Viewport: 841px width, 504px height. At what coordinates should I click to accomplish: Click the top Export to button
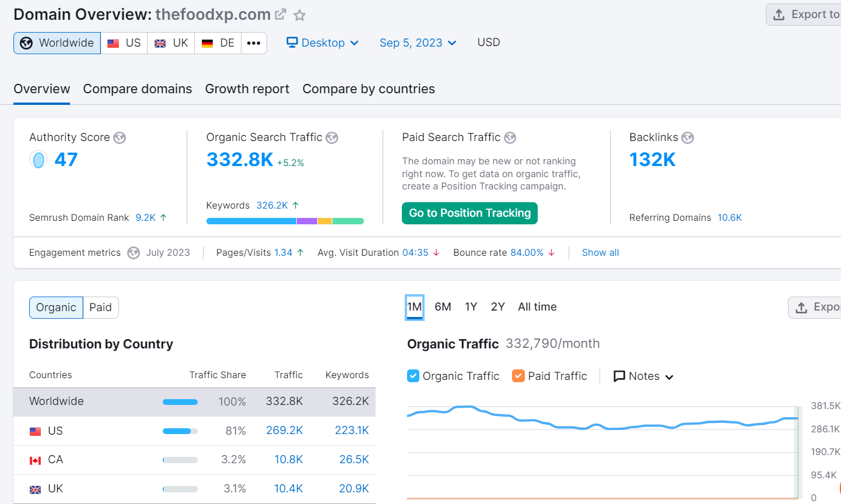coord(804,15)
